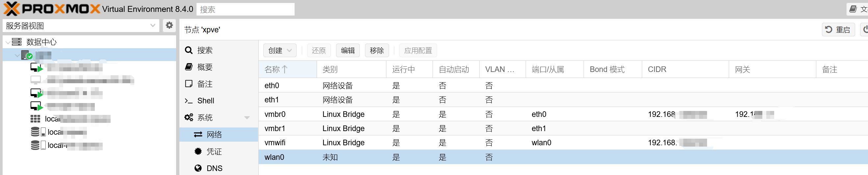Collapse the 系统 section arrow
Screen dimensions: 868x175
click(247, 118)
